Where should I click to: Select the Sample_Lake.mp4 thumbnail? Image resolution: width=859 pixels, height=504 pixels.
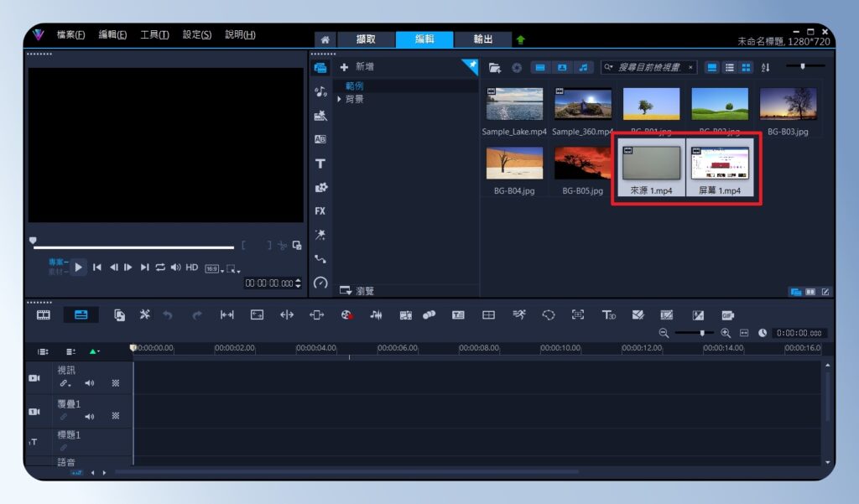pyautogui.click(x=514, y=103)
